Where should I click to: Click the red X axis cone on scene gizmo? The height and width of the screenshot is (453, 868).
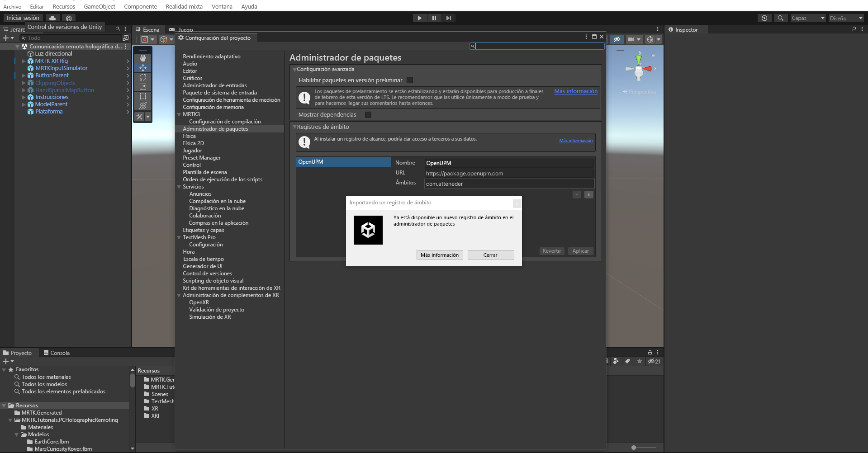tap(648, 69)
